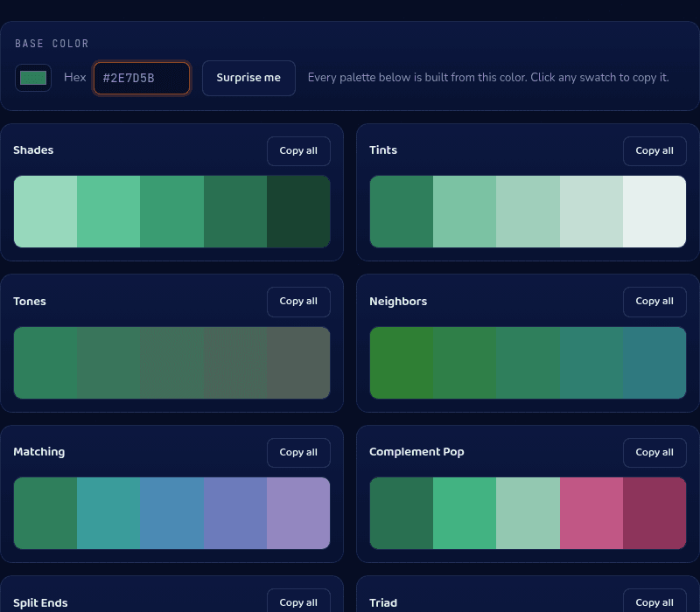The height and width of the screenshot is (612, 700).
Task: Copy the first green swatch in Matching
Action: tap(45, 513)
